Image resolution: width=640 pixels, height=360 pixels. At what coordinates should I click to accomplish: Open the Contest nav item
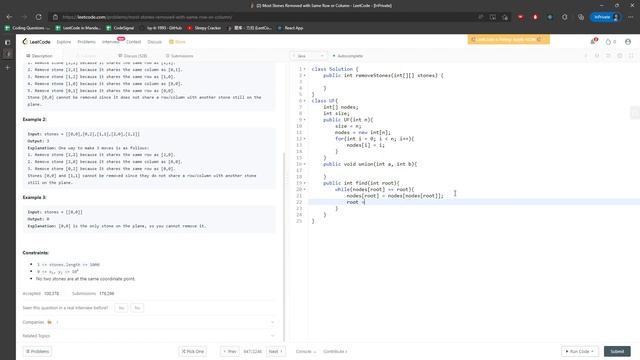click(133, 42)
